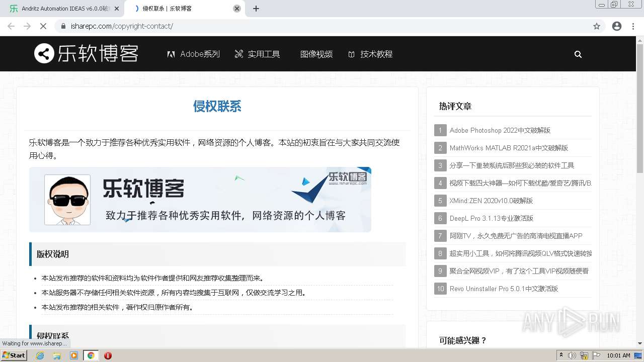This screenshot has height=362, width=644.
Task: Open the Chrome profile avatar menu
Action: pyautogui.click(x=617, y=26)
